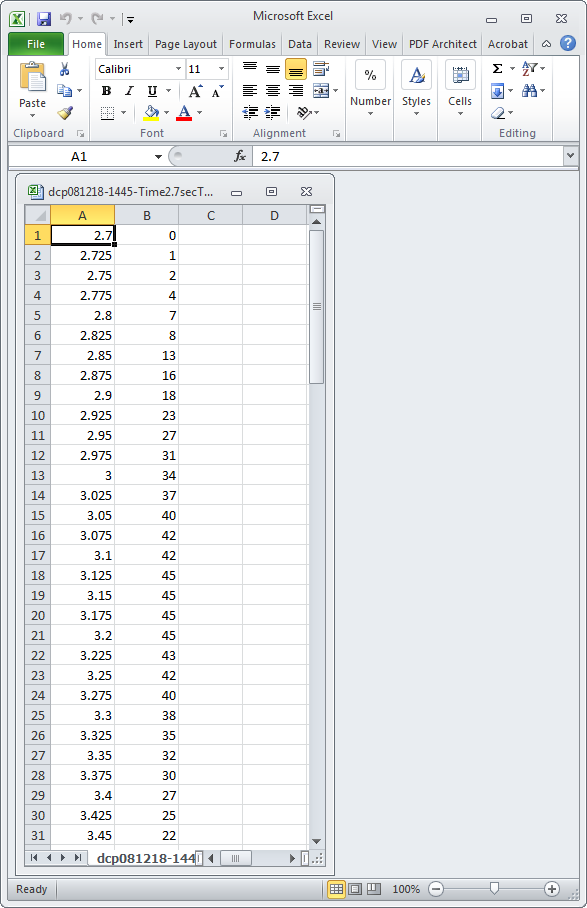Image resolution: width=587 pixels, height=908 pixels.
Task: Select cell B7 containing 13
Action: tap(146, 355)
